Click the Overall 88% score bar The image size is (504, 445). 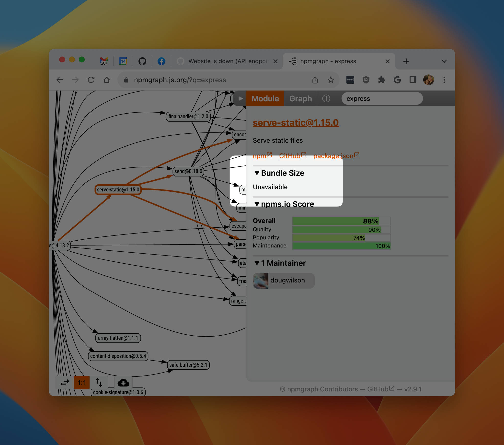click(x=341, y=221)
